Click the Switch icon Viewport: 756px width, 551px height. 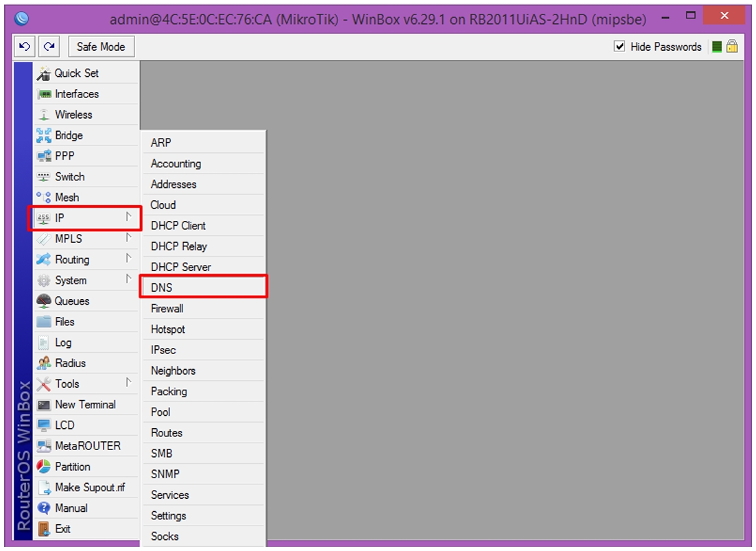44,177
